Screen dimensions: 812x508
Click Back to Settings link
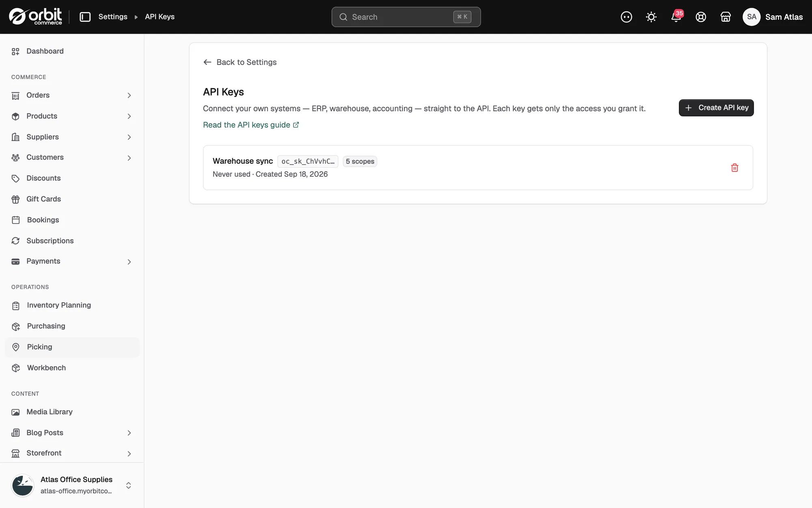240,62
